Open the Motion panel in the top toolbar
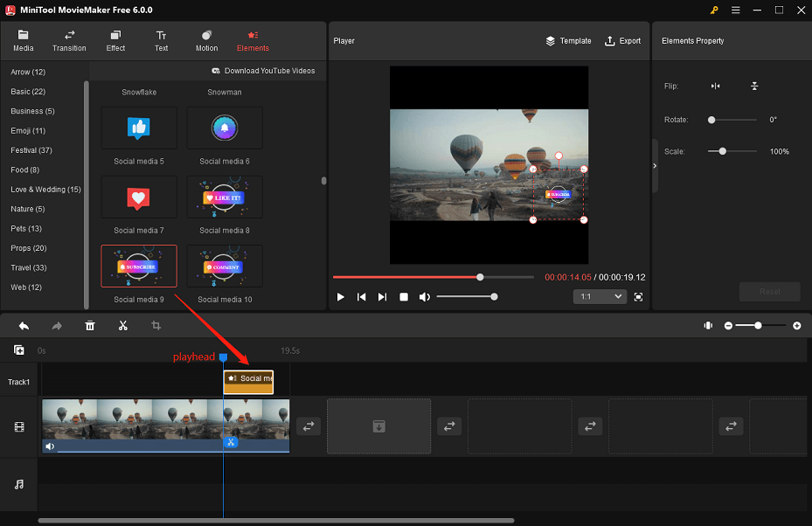 [x=206, y=40]
